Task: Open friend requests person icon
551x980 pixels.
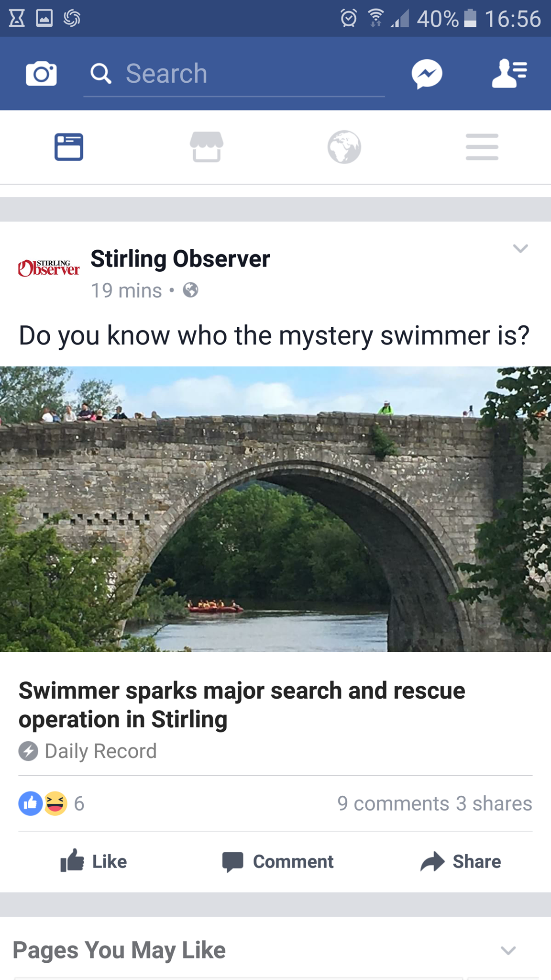Action: click(509, 73)
